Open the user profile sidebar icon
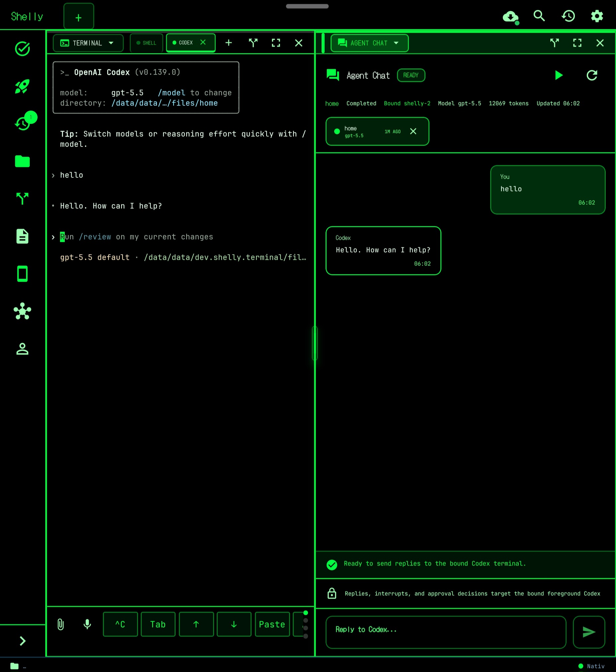The height and width of the screenshot is (672, 616). 22,349
